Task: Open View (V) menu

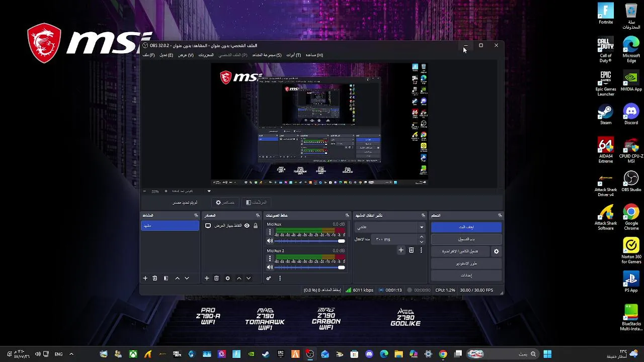Action: pos(186,55)
